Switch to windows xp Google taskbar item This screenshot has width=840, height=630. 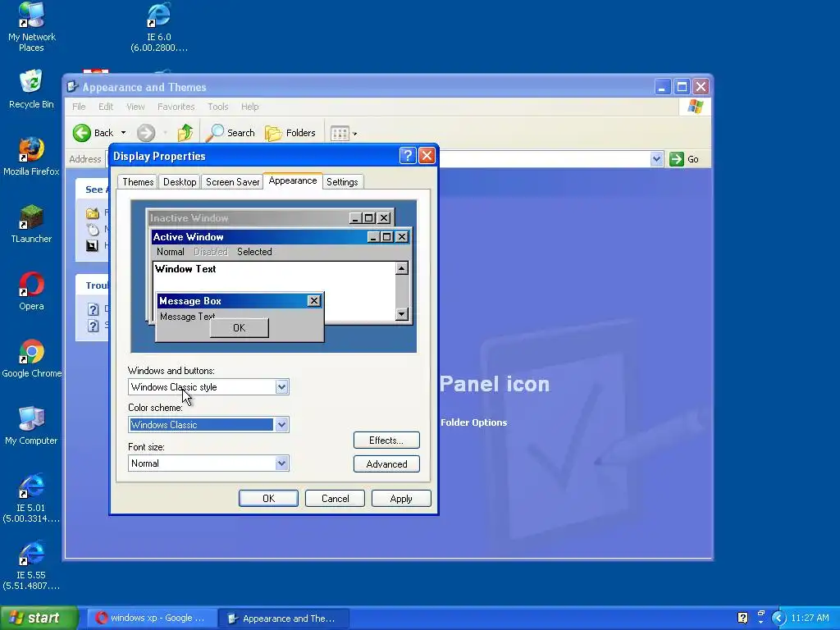pos(151,618)
